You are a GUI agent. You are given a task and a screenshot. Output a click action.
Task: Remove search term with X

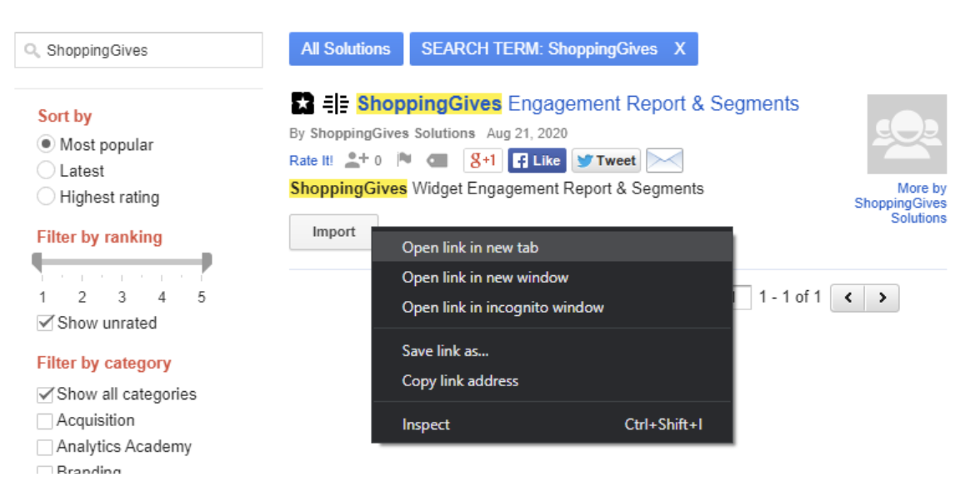(x=679, y=48)
